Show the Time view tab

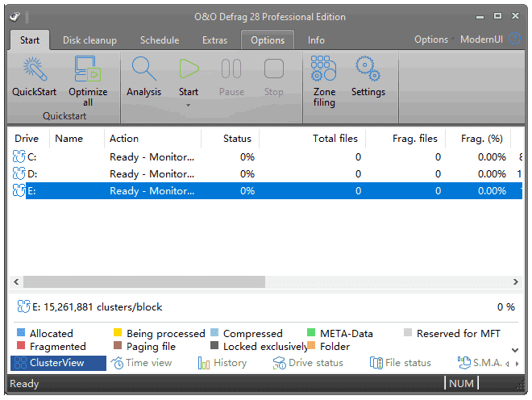pyautogui.click(x=142, y=363)
